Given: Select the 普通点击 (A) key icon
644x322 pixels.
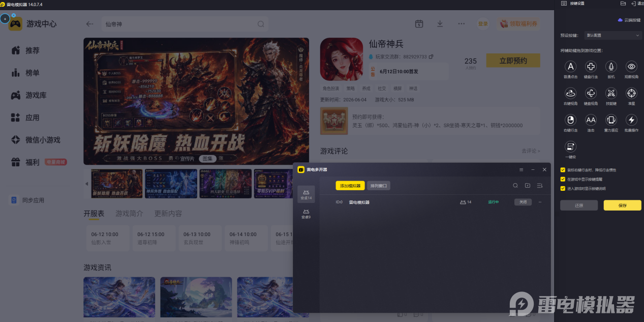Looking at the screenshot, I should pos(571,67).
